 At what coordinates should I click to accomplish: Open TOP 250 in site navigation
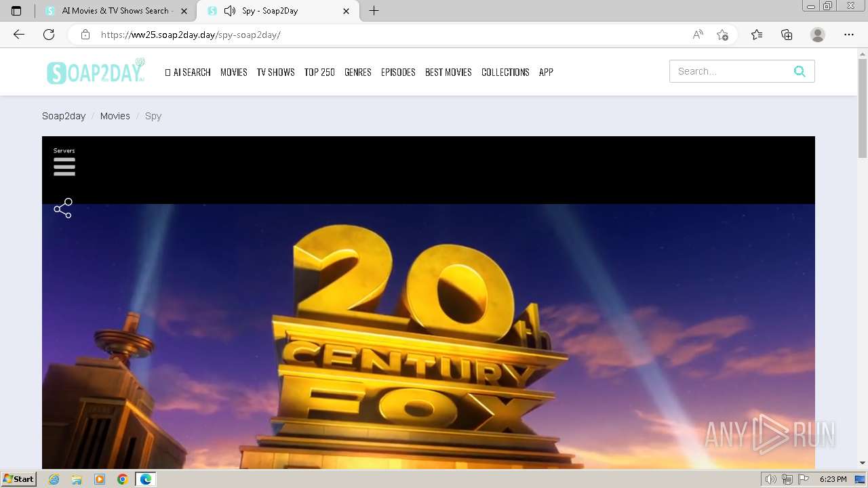point(319,72)
